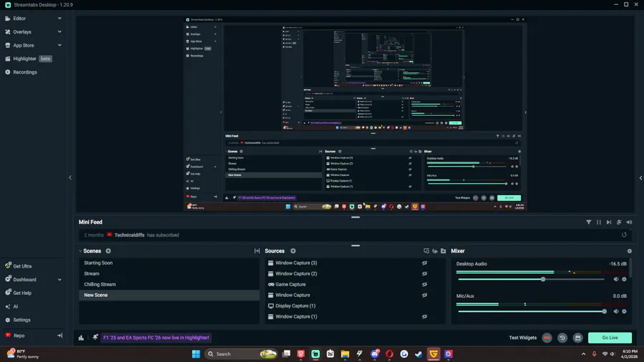This screenshot has height=362, width=644.
Task: Add a new scene with plus icon
Action: (108, 251)
